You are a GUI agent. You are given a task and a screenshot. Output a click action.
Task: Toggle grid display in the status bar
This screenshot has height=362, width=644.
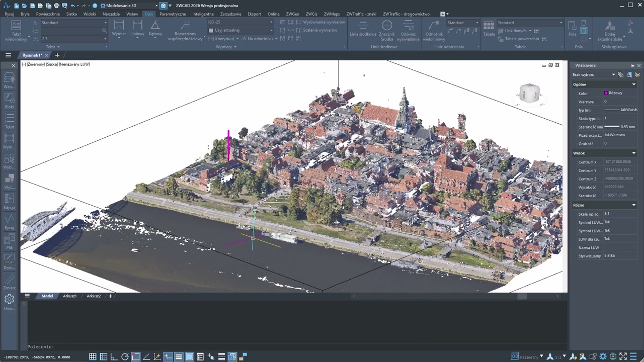coord(103,356)
